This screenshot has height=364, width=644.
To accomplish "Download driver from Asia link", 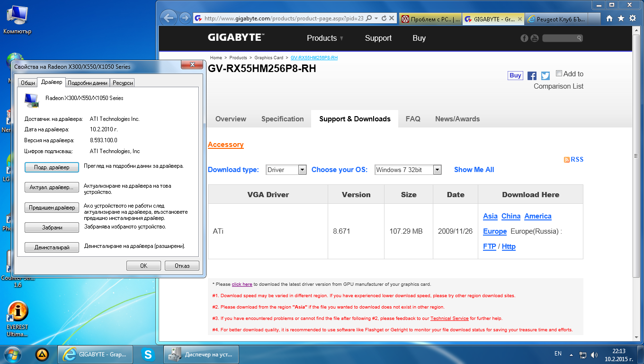I will (490, 216).
